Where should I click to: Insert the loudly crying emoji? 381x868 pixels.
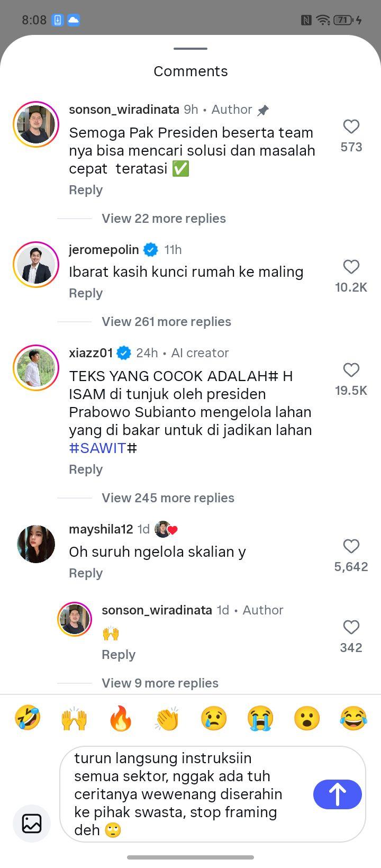pyautogui.click(x=260, y=719)
